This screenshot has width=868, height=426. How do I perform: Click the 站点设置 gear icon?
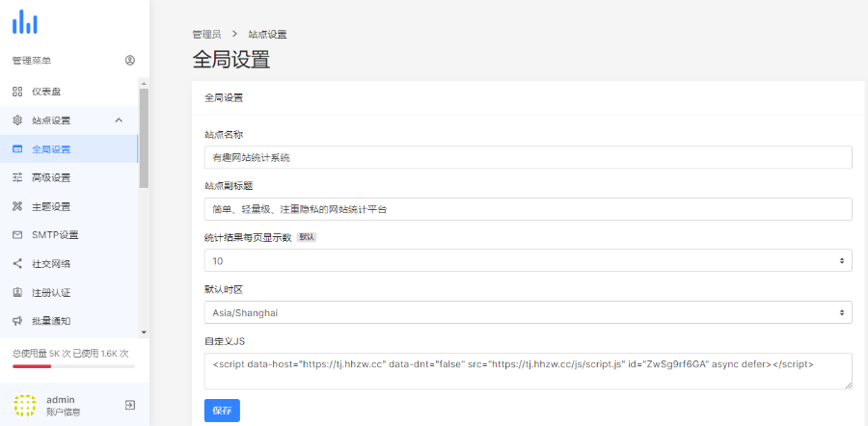pos(17,120)
